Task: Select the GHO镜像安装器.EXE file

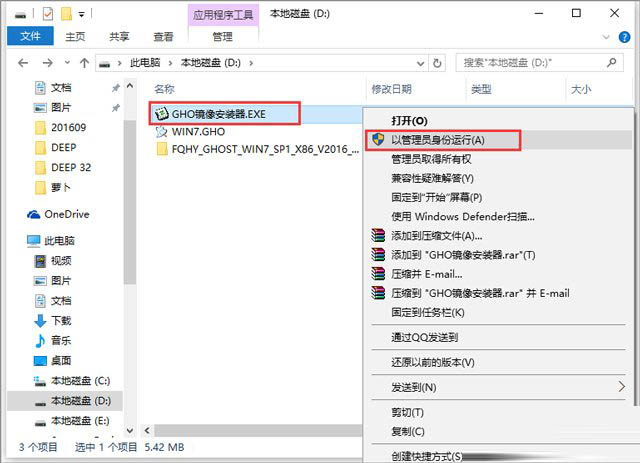Action: [219, 114]
